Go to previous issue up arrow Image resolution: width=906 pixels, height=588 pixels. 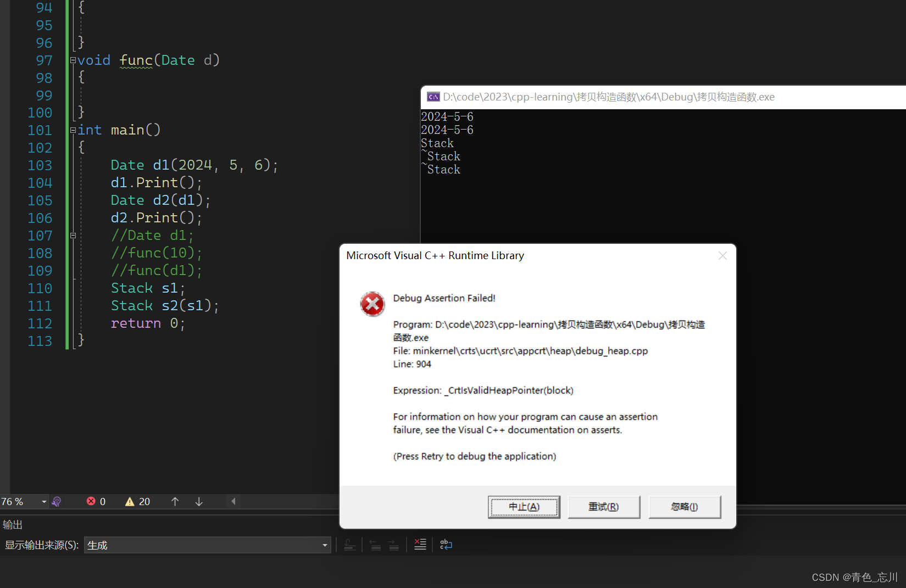(175, 501)
